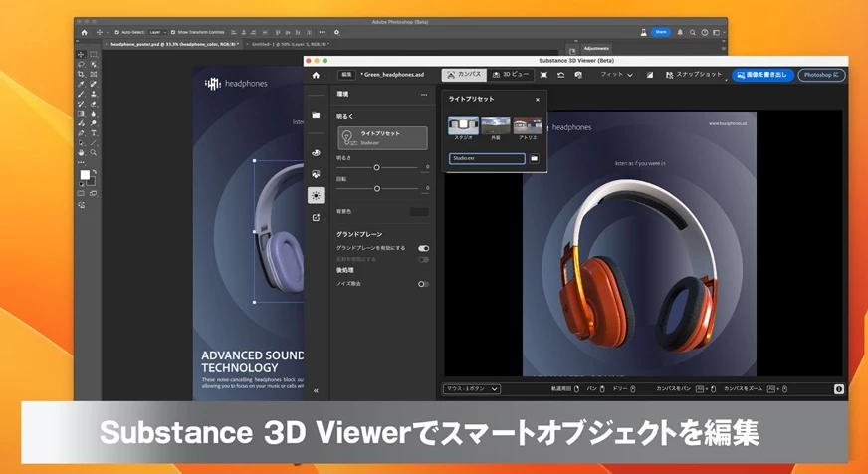The height and width of the screenshot is (474, 868).
Task: Open 環境 panel three-dot menu
Action: [x=424, y=95]
